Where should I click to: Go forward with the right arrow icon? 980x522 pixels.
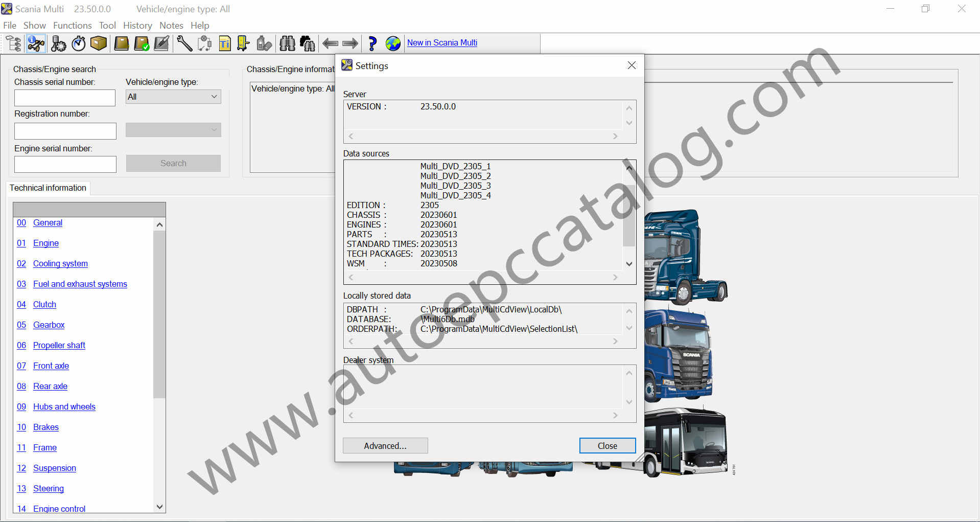click(350, 43)
